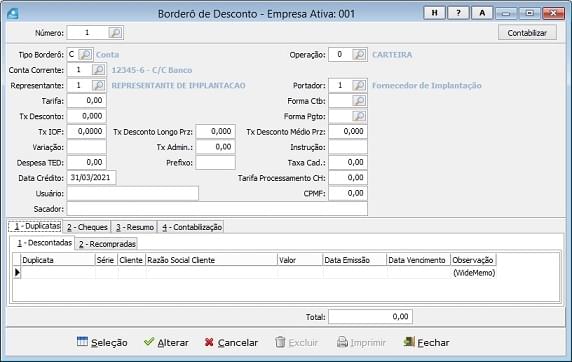Open the Representante search magnifier
Screen dimensions: 572x362
click(99, 85)
